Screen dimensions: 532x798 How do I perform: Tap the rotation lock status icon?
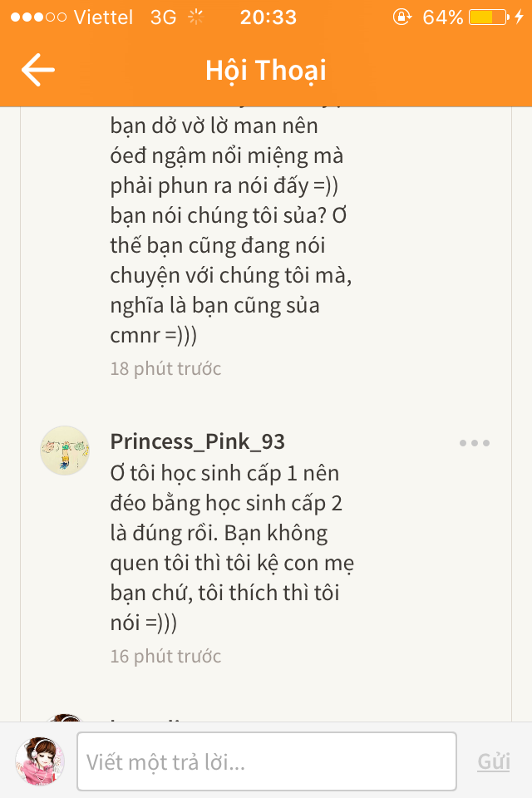[x=403, y=17]
